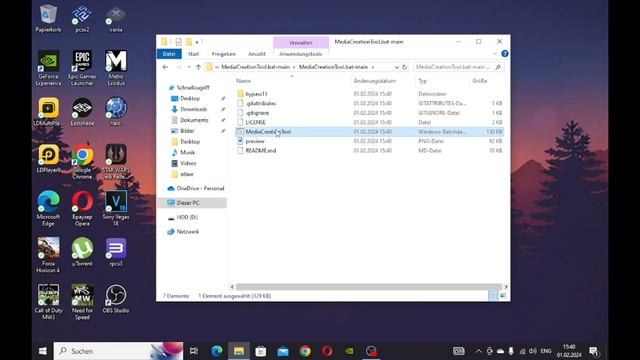
Task: Open Metro Exodus desktop shortcut
Action: coord(116,68)
